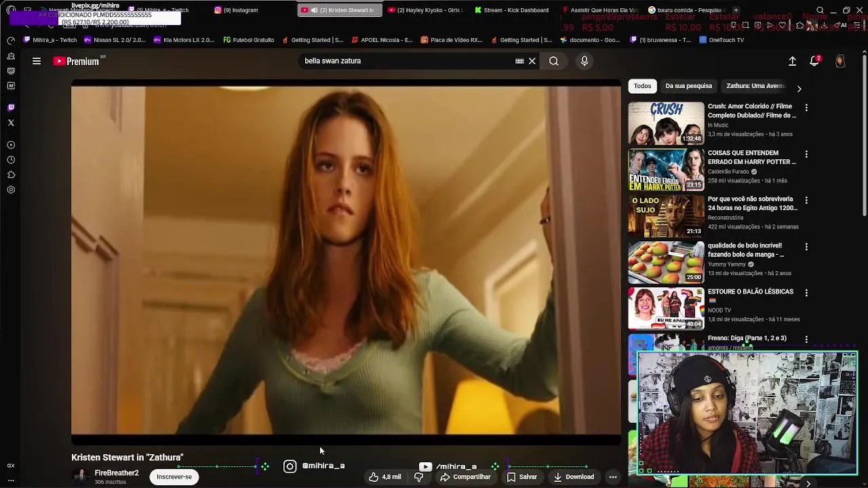Click the YouTube create/upload icon
The image size is (868, 488).
pos(792,61)
